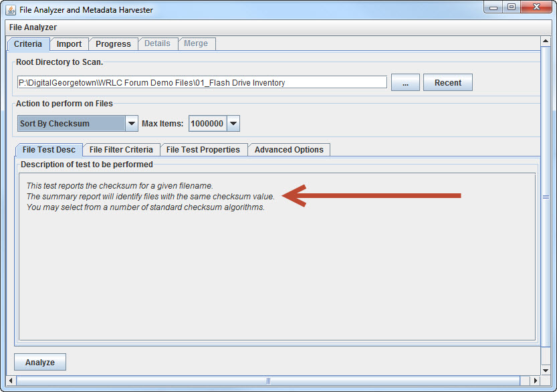Image resolution: width=557 pixels, height=392 pixels.
Task: Click the test description text area
Action: point(277,268)
